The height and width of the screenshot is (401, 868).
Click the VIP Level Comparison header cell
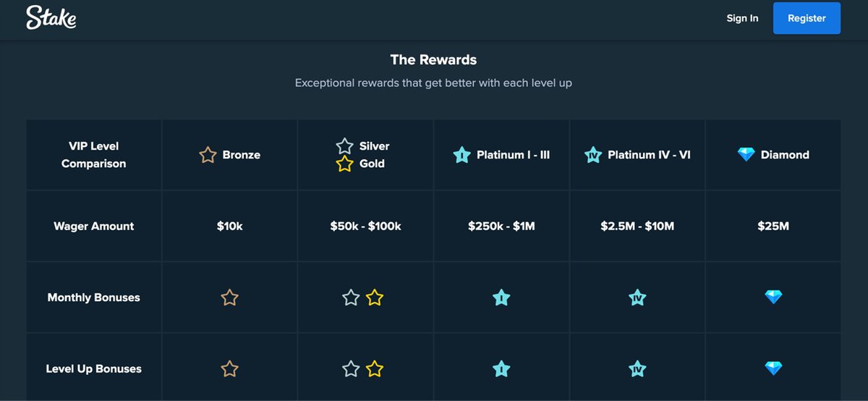94,155
